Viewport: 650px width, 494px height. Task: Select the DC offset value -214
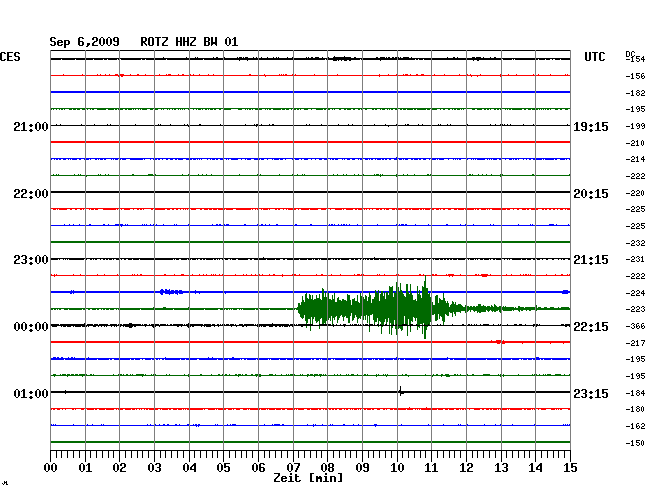[635, 159]
